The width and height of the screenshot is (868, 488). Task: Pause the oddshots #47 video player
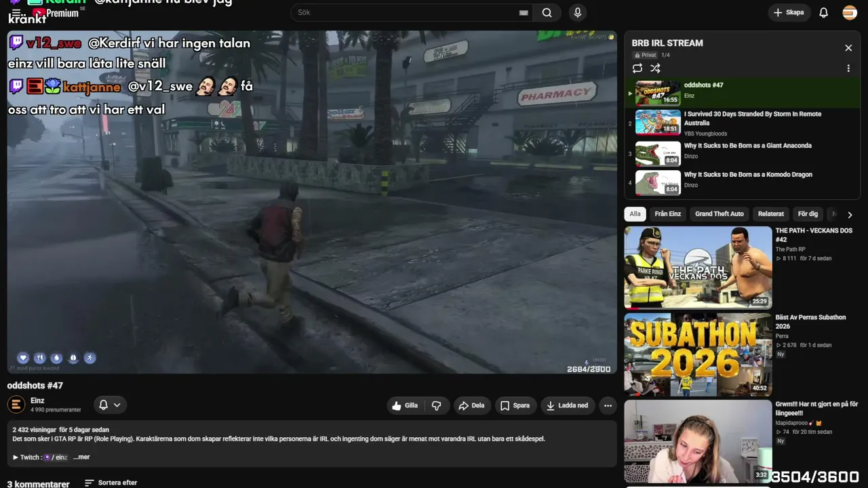[312, 202]
